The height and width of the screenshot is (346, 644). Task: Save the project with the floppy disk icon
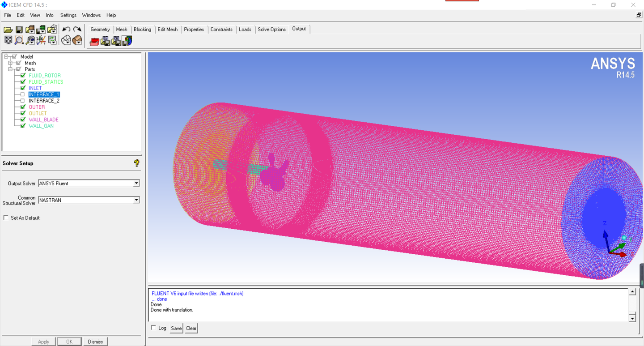point(19,30)
